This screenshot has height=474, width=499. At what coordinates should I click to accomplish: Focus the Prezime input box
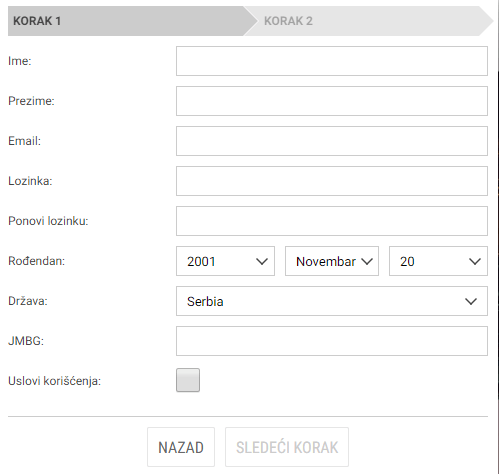(x=332, y=101)
